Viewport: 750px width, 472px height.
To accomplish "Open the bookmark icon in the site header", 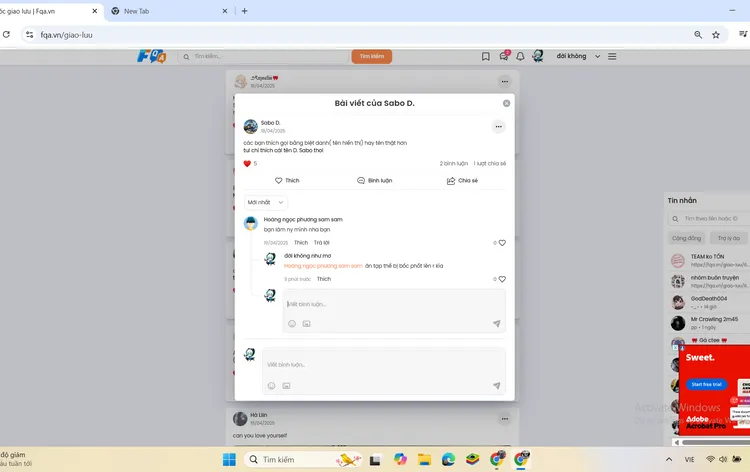I will [486, 56].
